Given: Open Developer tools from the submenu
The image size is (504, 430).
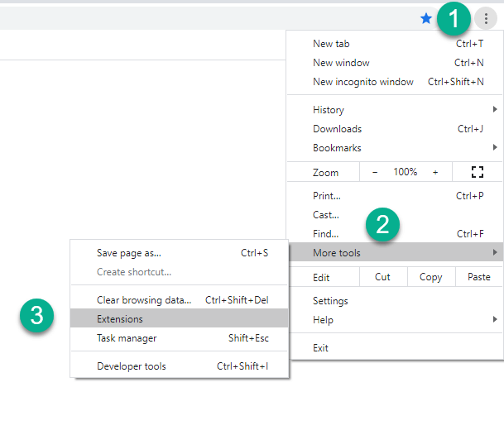Looking at the screenshot, I should (x=179, y=366).
